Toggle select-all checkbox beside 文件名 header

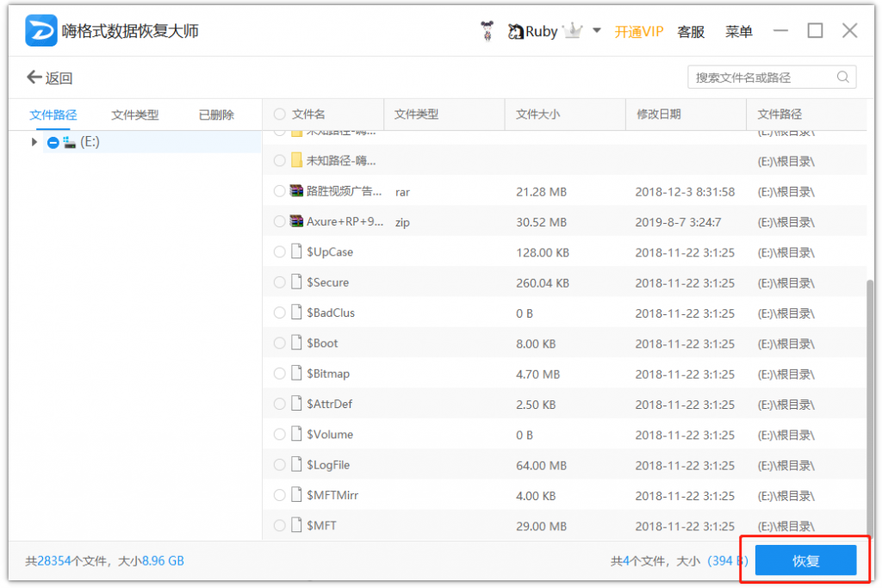280,115
